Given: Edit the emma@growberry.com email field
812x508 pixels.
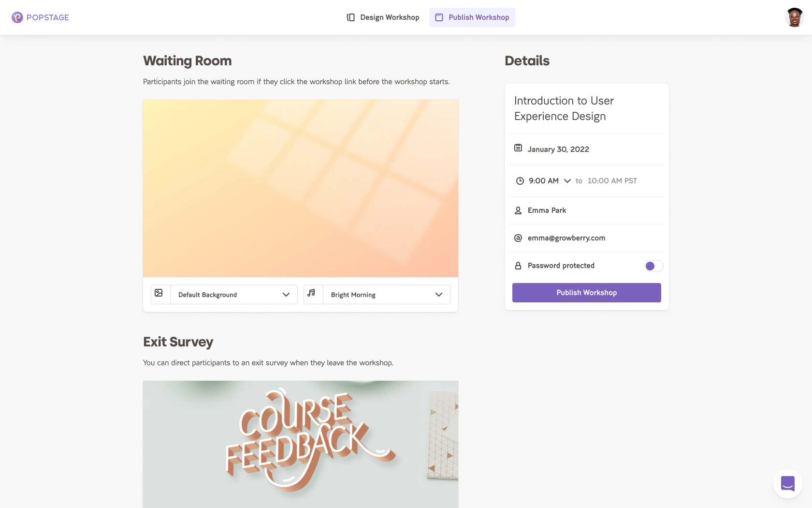Looking at the screenshot, I should 566,238.
